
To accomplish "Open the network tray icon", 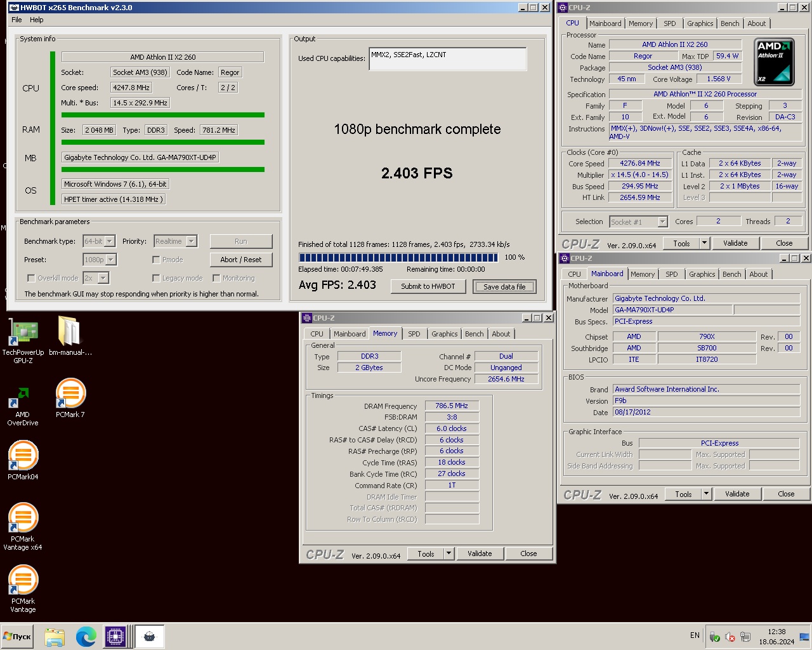I will pyautogui.click(x=746, y=637).
